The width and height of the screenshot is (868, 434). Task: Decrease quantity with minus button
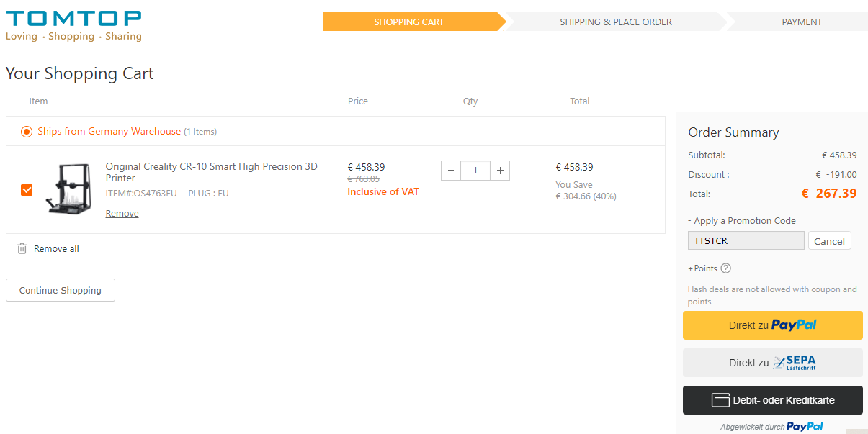[x=451, y=171]
